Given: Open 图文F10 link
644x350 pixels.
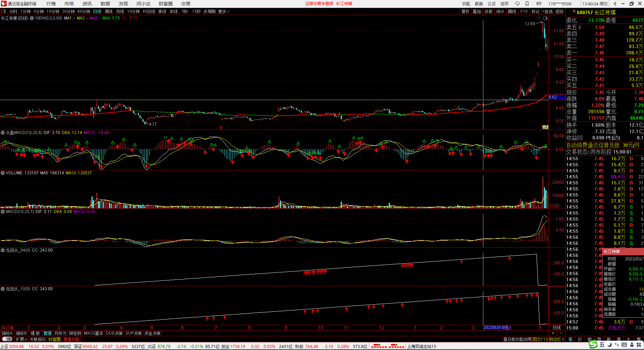Looking at the screenshot, I should 540,339.
